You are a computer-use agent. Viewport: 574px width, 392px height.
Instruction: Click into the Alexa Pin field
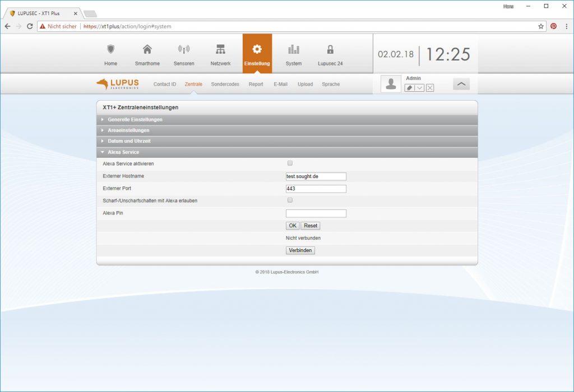point(316,213)
